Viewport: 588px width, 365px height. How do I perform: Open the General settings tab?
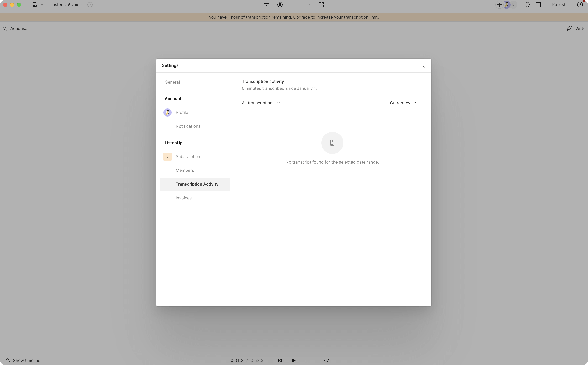(172, 82)
